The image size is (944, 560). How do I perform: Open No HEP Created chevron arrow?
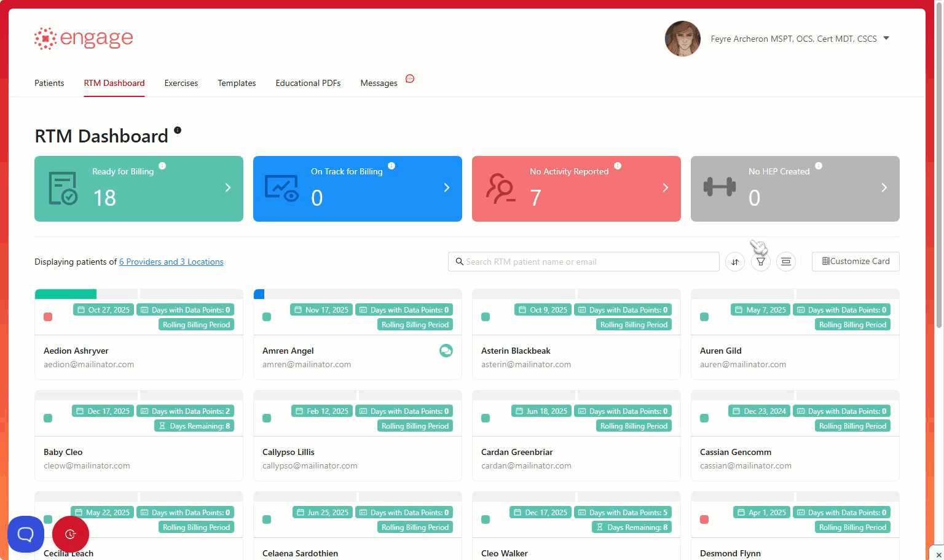[884, 187]
